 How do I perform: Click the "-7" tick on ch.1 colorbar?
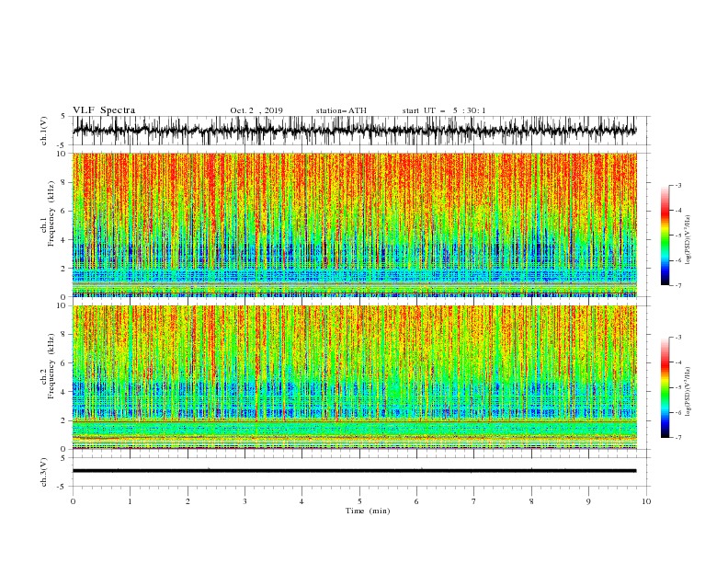(678, 285)
